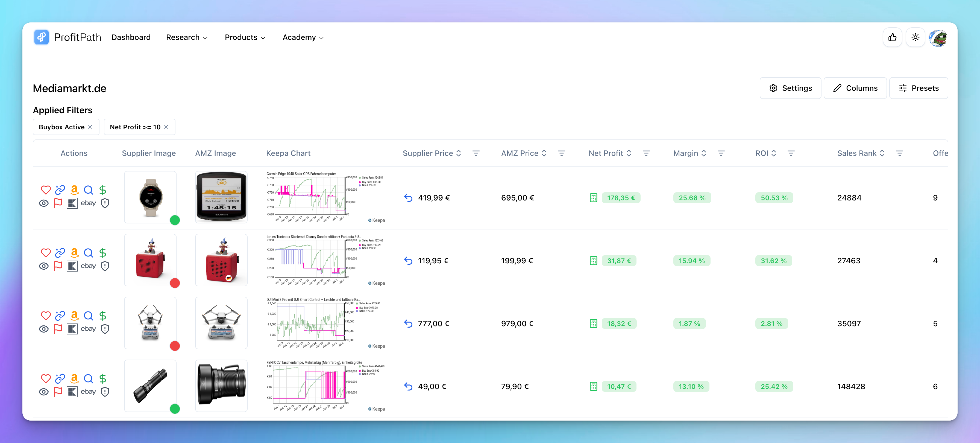Open filter for Supplier Price column
This screenshot has width=980, height=443.
(x=476, y=153)
